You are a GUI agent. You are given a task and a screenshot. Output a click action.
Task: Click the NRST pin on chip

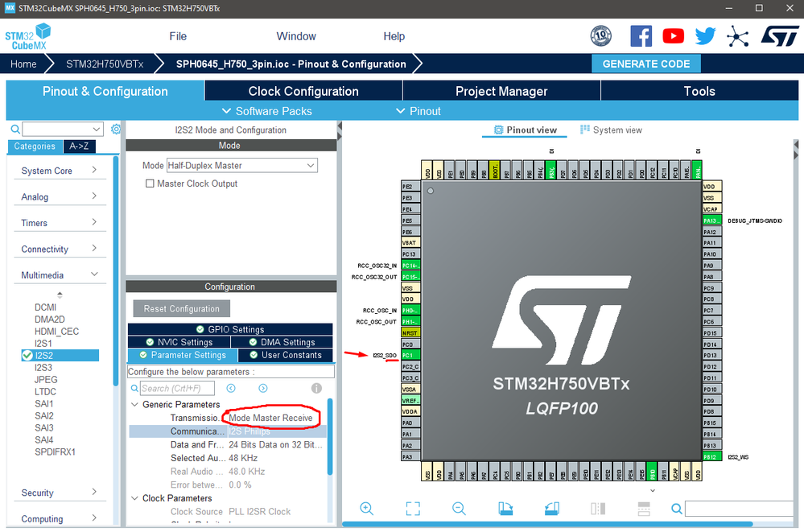pos(410,332)
